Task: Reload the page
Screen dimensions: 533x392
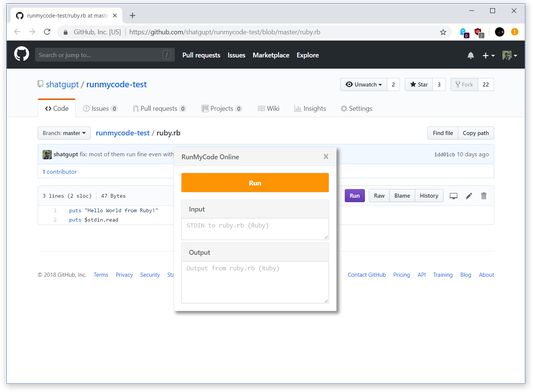Action: pos(47,32)
